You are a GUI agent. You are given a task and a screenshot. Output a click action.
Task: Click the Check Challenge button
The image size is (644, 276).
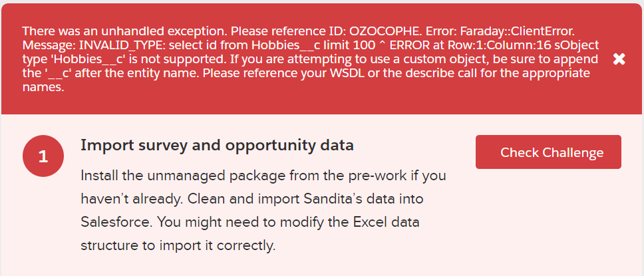(548, 152)
